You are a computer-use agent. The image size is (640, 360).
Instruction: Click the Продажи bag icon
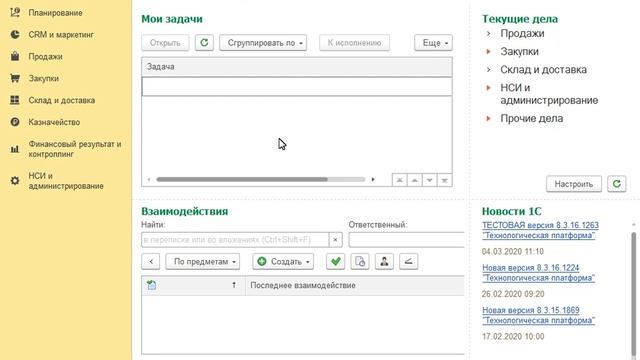pyautogui.click(x=15, y=56)
